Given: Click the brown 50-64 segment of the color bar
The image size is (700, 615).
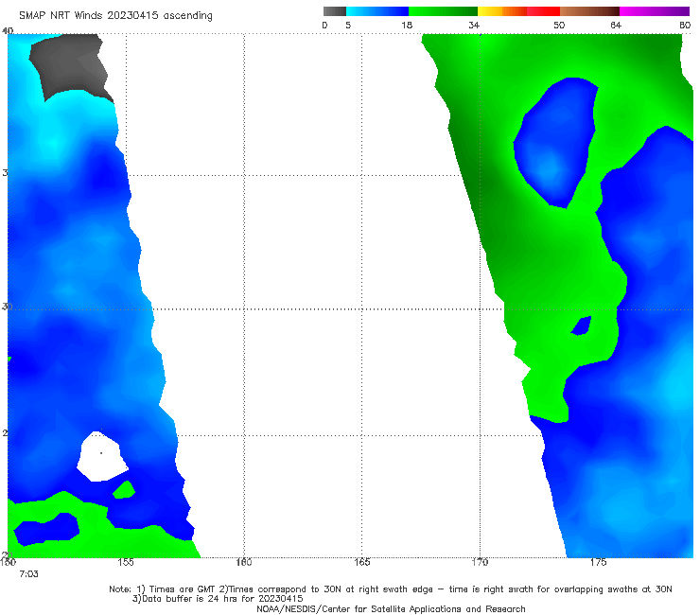Looking at the screenshot, I should [589, 11].
